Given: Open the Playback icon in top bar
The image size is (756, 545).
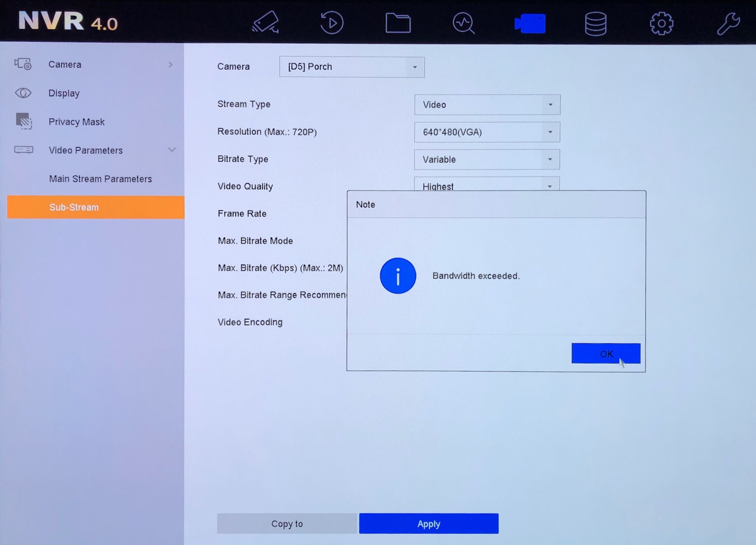Looking at the screenshot, I should click(x=331, y=23).
